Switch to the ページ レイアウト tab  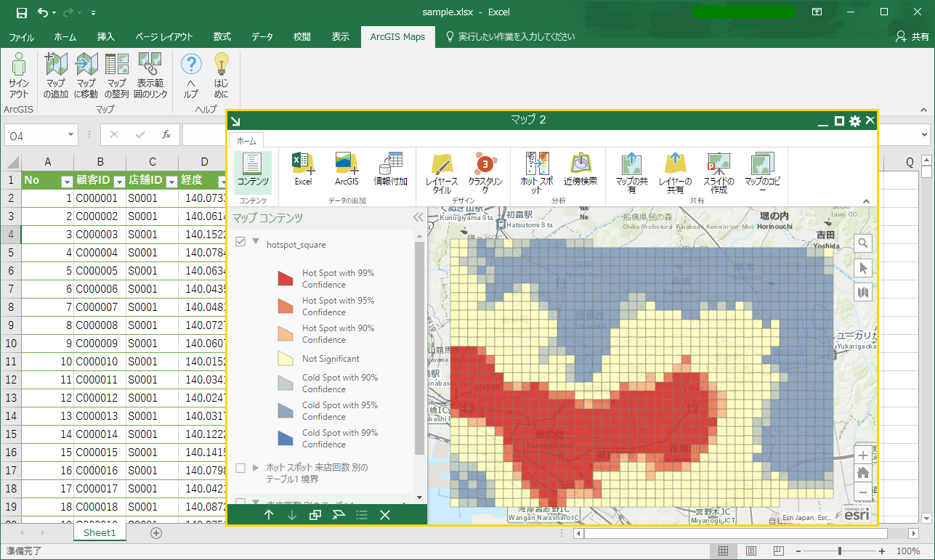pos(164,37)
